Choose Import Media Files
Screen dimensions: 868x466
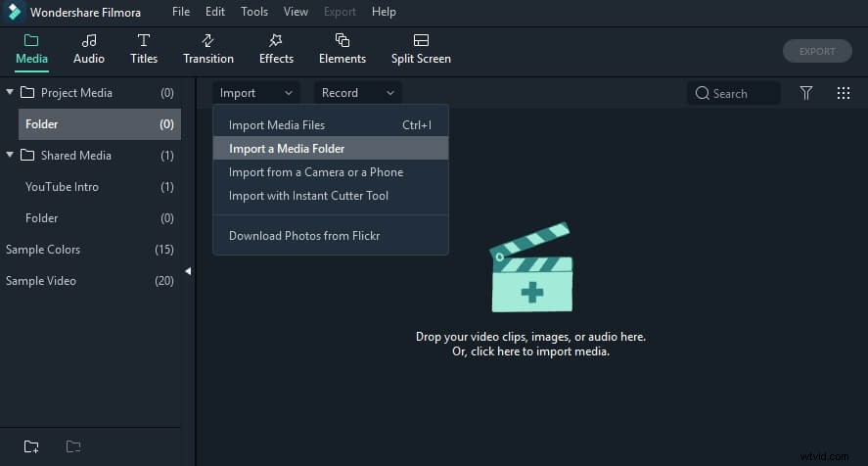[331, 125]
